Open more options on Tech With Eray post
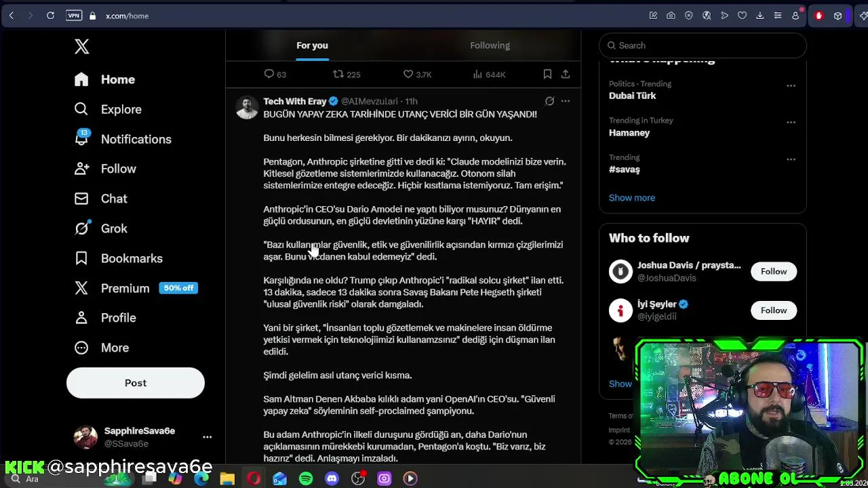The image size is (868, 488). tap(566, 101)
